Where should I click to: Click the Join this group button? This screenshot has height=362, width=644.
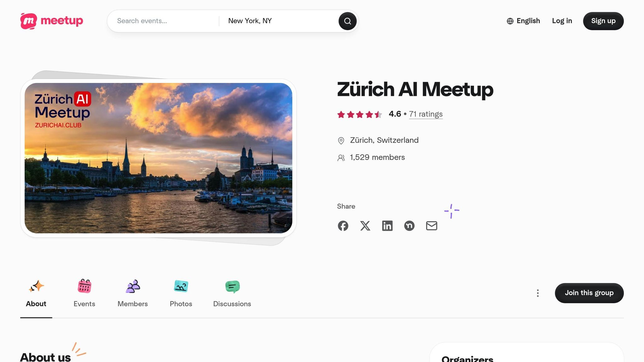point(589,293)
